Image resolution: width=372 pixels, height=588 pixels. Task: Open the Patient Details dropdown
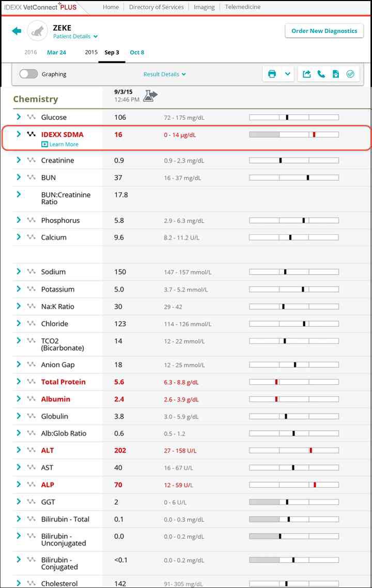(75, 37)
